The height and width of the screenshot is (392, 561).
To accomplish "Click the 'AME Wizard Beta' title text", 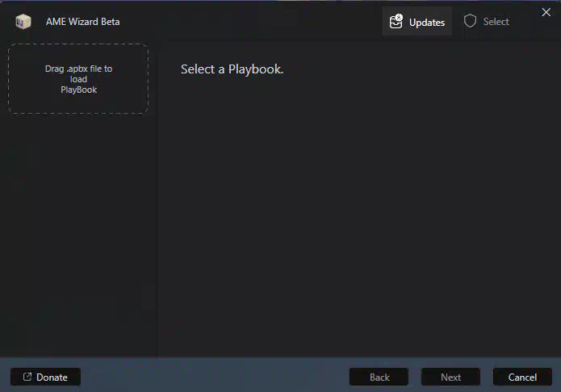I will click(x=82, y=22).
